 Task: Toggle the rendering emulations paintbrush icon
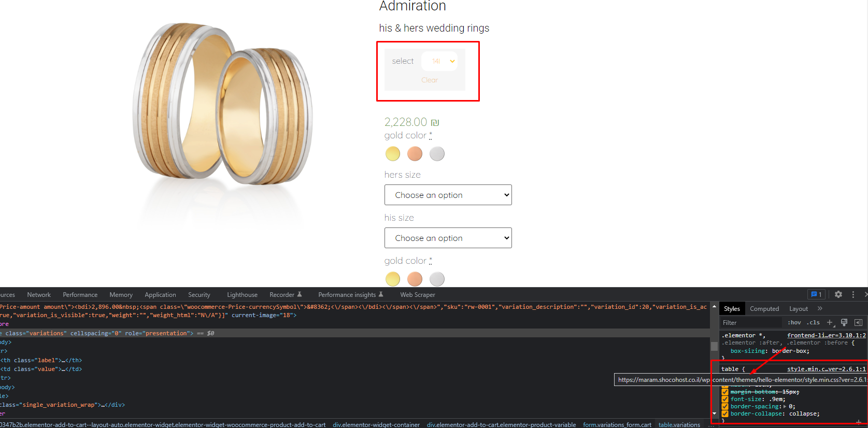[x=844, y=322]
